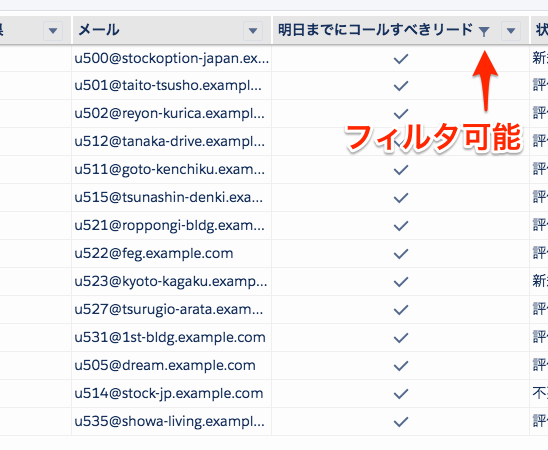Screen dimensions: 548x450
Task: Select the u521@roppongi-bldg email cell
Action: click(x=170, y=226)
